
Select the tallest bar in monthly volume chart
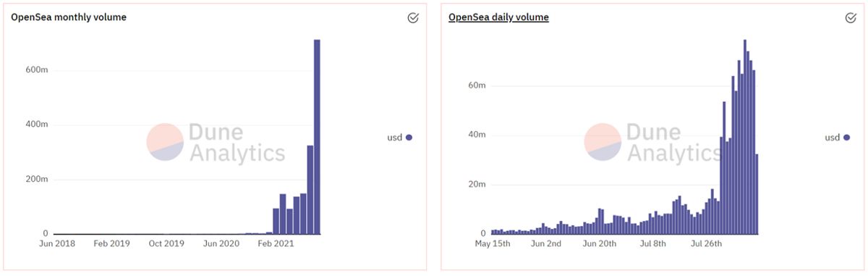[317, 137]
